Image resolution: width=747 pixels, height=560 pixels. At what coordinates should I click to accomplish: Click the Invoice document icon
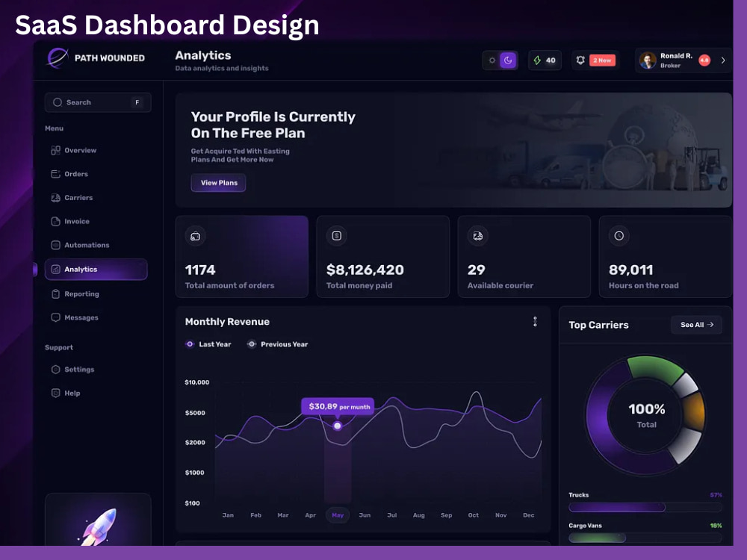pyautogui.click(x=55, y=222)
